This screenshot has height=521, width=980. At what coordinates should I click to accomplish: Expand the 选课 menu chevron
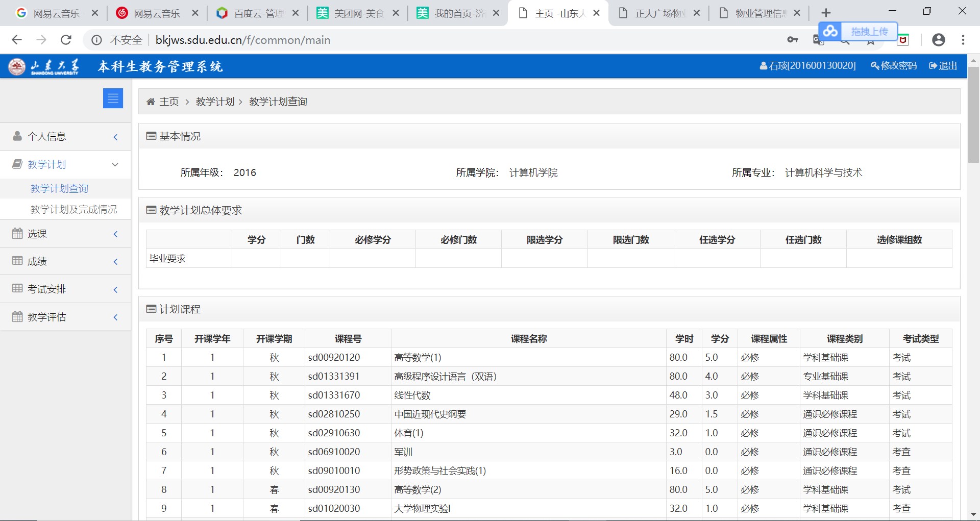coord(116,234)
